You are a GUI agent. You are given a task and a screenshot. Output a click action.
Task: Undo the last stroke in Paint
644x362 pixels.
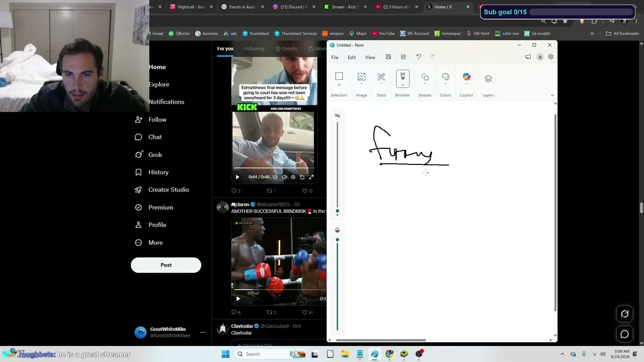point(419,57)
